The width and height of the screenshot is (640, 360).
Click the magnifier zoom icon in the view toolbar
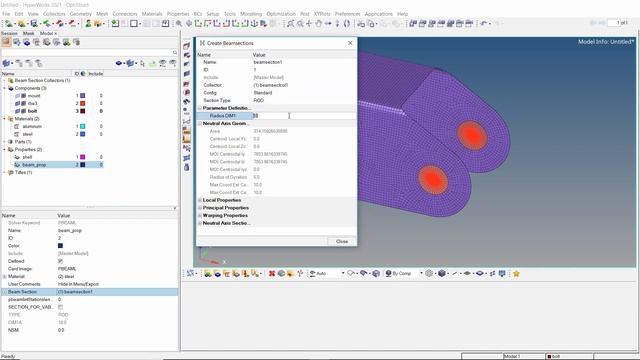pyautogui.click(x=179, y=24)
